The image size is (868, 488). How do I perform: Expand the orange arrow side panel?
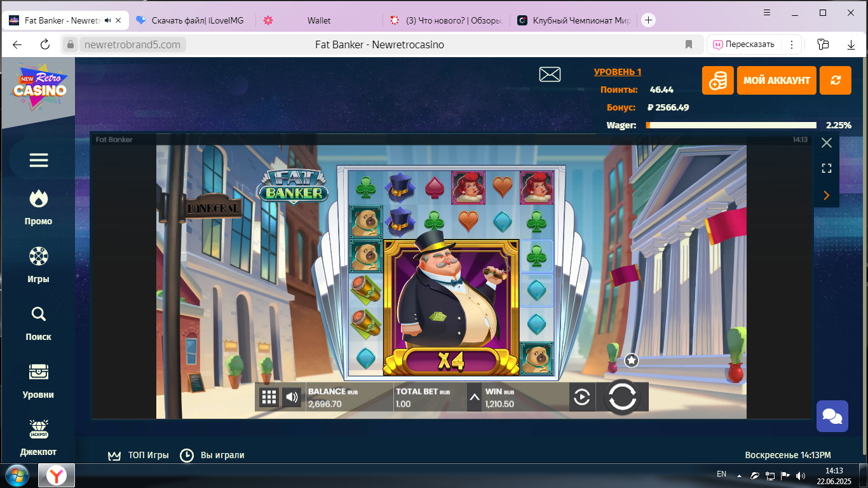pos(827,195)
